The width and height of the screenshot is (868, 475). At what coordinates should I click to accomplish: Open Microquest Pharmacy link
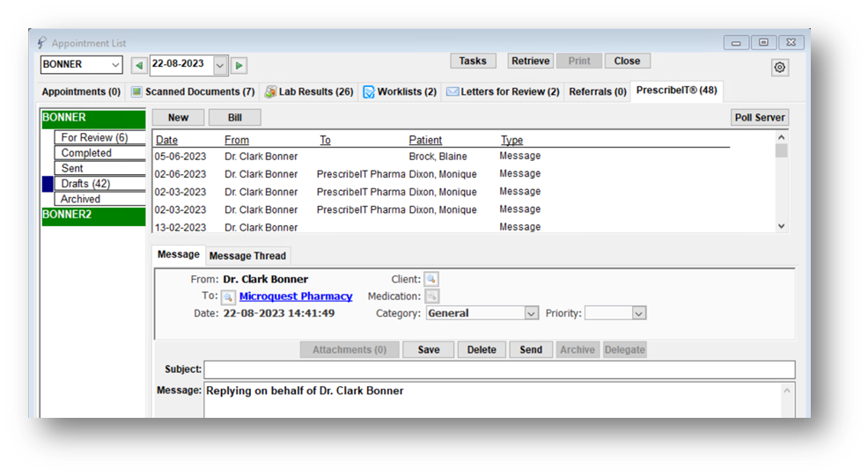(x=296, y=296)
